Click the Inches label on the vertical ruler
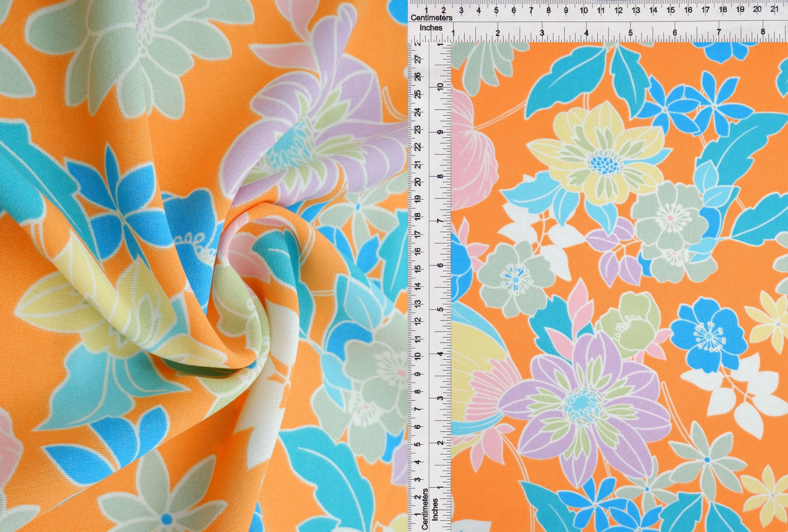The width and height of the screenshot is (788, 532). click(435, 510)
